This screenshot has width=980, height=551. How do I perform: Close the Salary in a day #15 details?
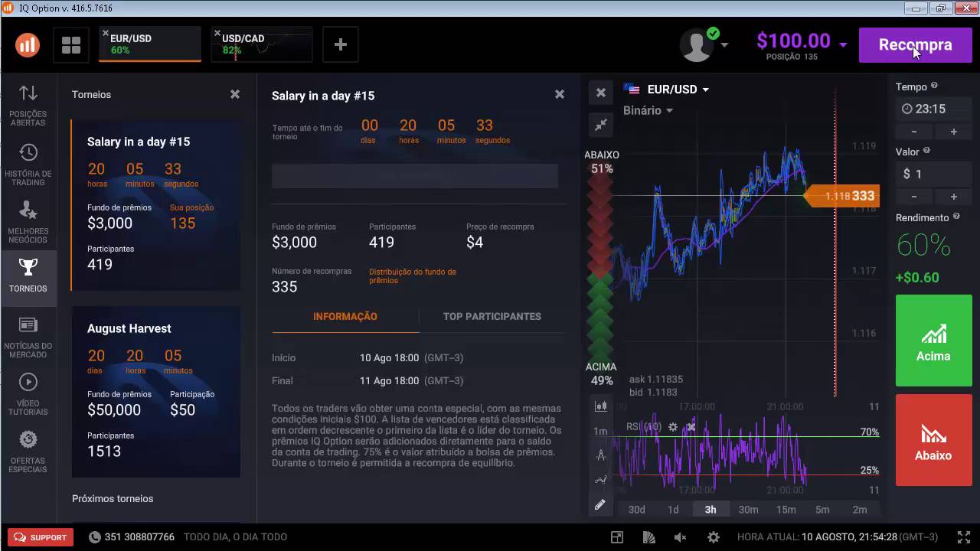(x=560, y=94)
